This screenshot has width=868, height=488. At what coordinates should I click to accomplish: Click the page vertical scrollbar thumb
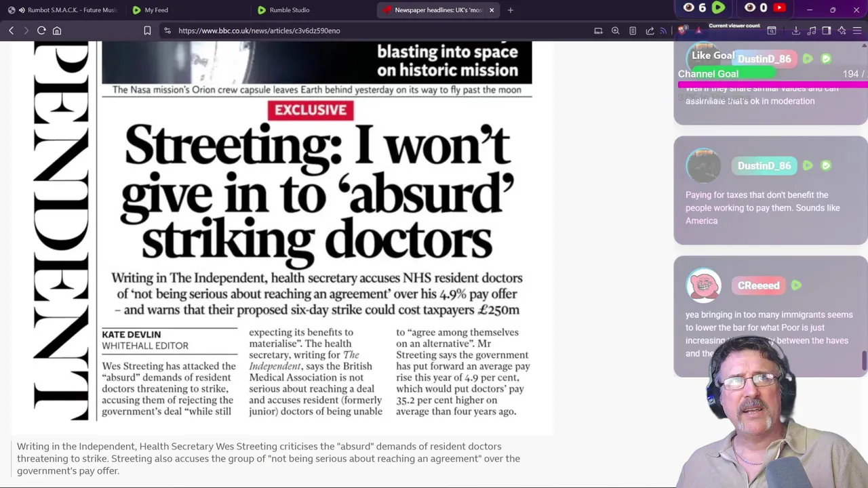(864, 361)
